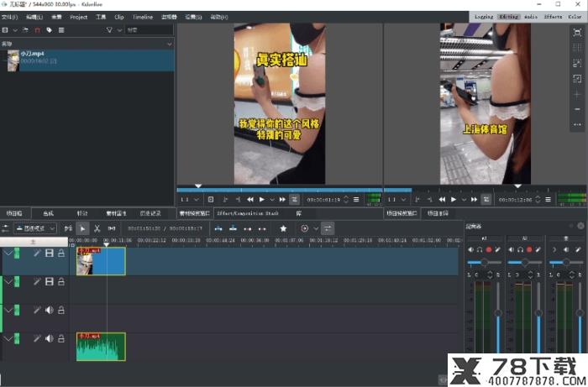Image resolution: width=588 pixels, height=387 pixels.
Task: Click the add clip icon in project bin toolbar
Action: pyautogui.click(x=5, y=30)
